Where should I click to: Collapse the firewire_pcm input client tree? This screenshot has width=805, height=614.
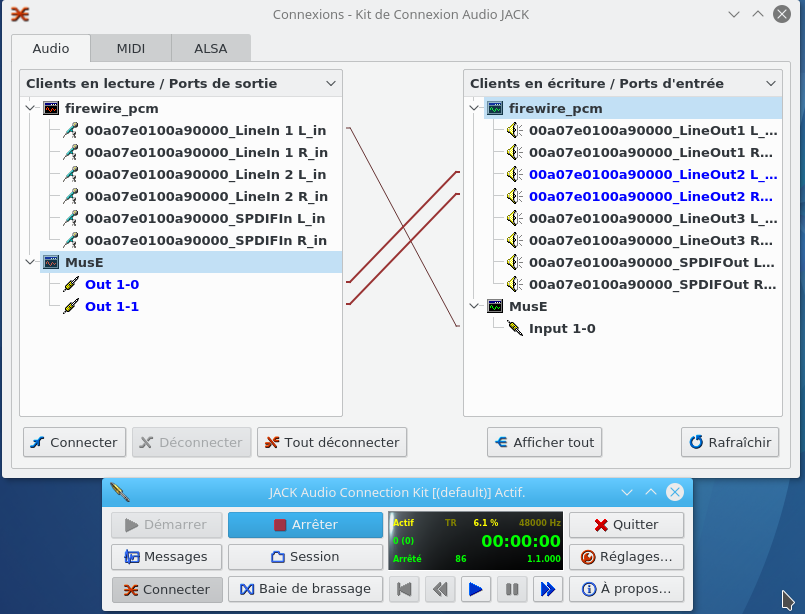click(x=474, y=108)
